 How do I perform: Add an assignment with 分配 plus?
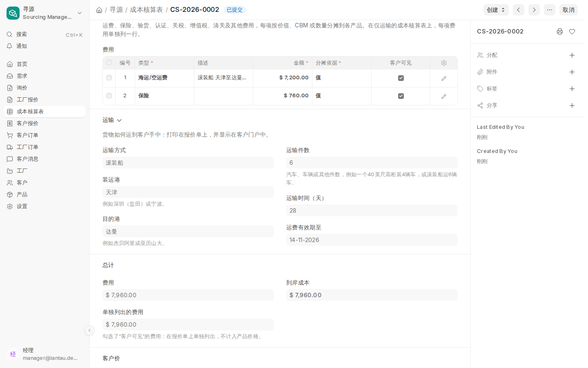coord(572,55)
